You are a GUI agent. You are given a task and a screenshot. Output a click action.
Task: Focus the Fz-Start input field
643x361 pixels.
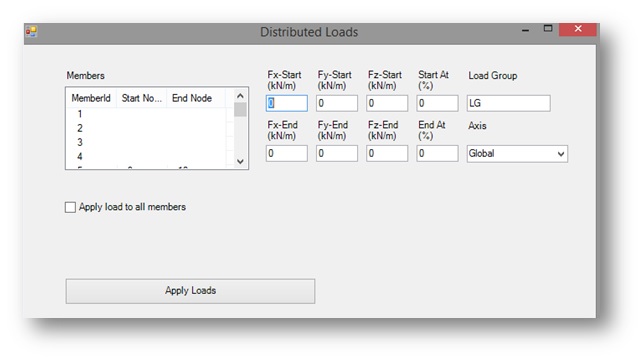coord(387,103)
